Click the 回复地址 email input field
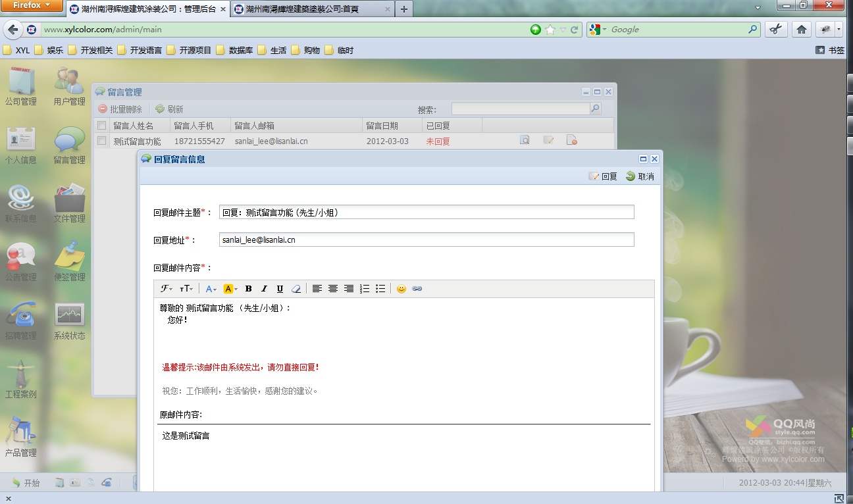This screenshot has width=853, height=504. click(x=426, y=239)
